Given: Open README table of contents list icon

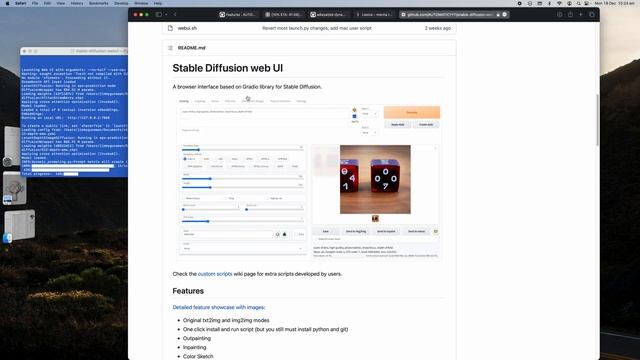Looking at the screenshot, I should [170, 48].
